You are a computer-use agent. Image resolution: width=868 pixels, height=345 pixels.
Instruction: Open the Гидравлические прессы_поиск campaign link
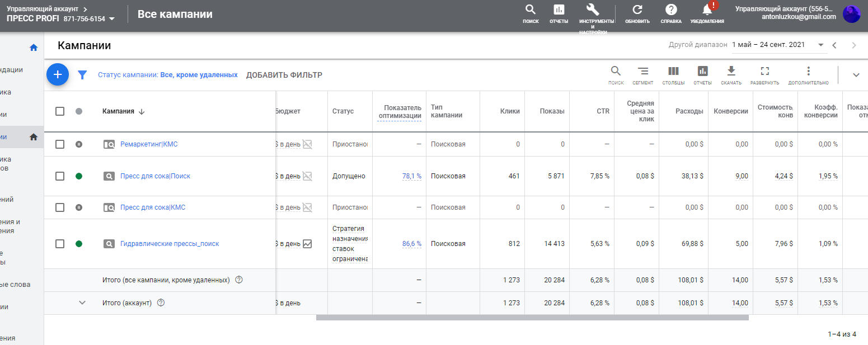(170, 244)
